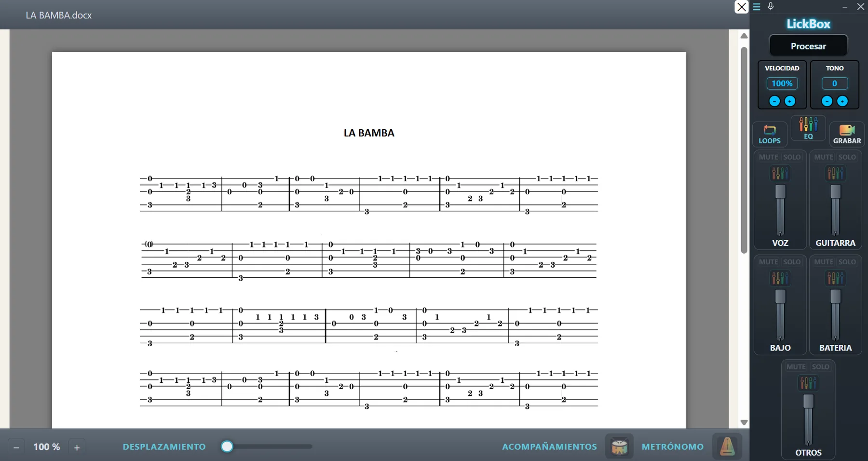The height and width of the screenshot is (461, 868).
Task: Click the Procesar button
Action: (x=808, y=46)
